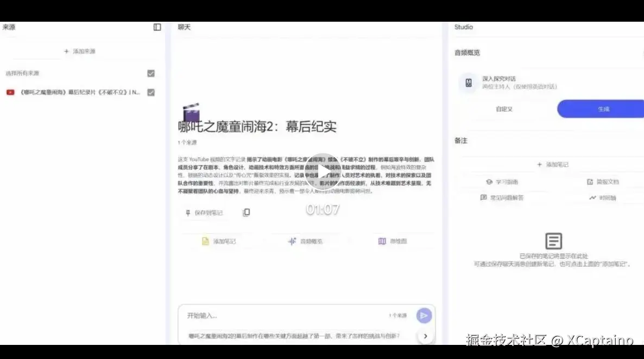Click the audio waveform icon in the chat

click(292, 241)
